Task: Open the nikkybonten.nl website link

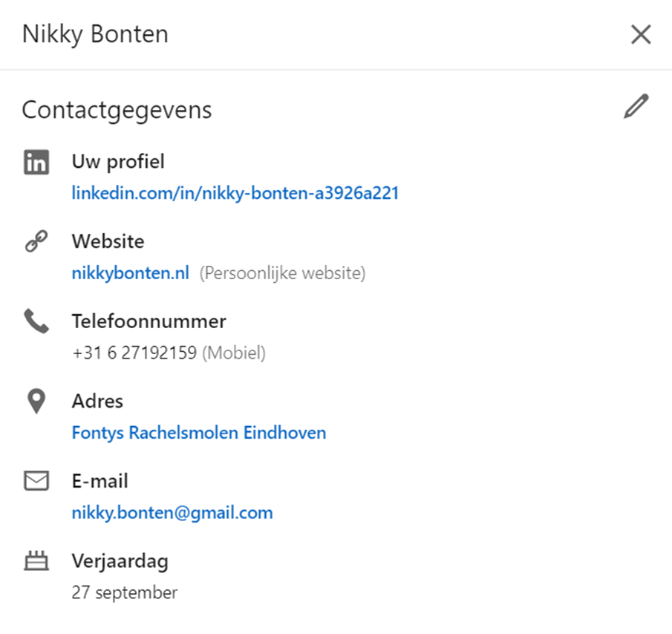Action: point(130,273)
